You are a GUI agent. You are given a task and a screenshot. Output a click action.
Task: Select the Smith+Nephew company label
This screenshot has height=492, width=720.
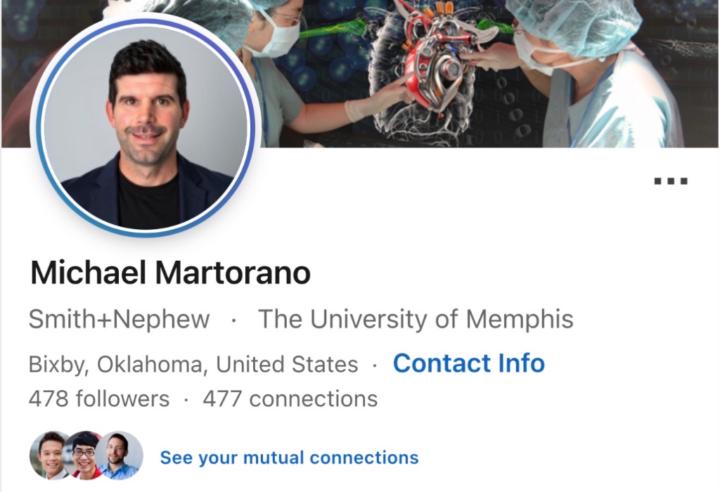click(x=119, y=319)
